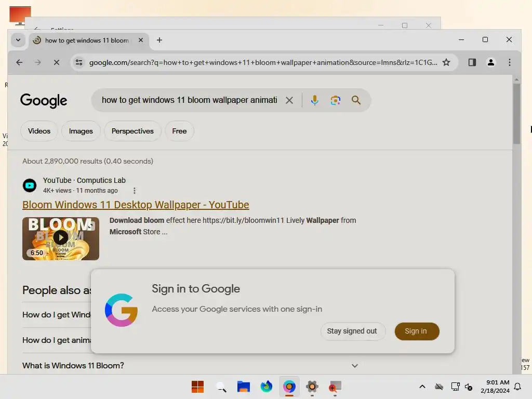
Task: Open notifications bell in tray
Action: (x=517, y=387)
